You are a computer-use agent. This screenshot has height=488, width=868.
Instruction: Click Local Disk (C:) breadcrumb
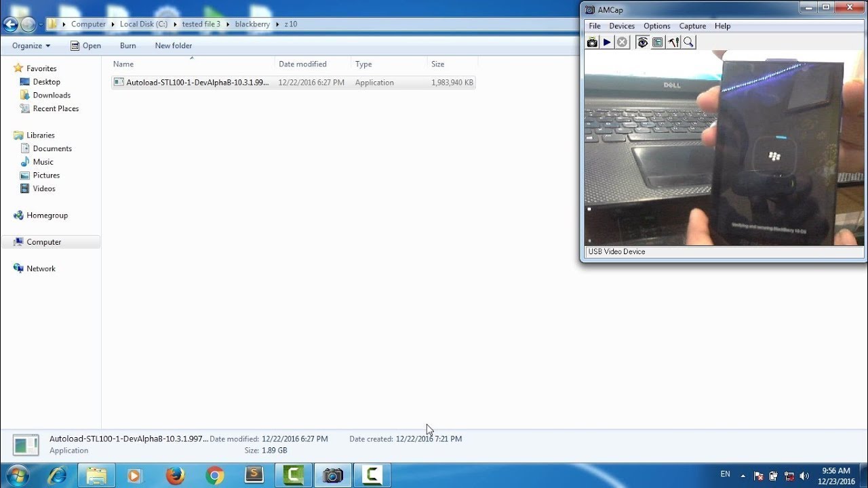point(143,24)
